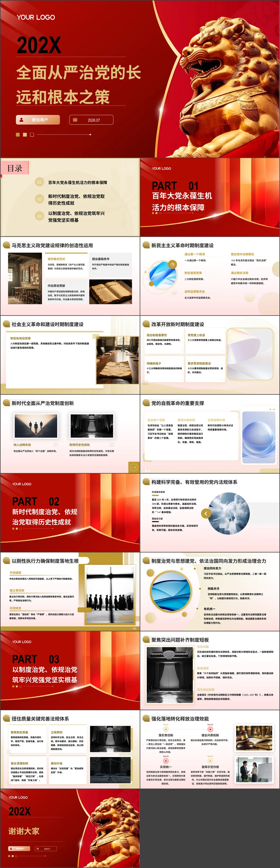Click the 落实规划纲要 heading

pyautogui.click(x=206, y=690)
